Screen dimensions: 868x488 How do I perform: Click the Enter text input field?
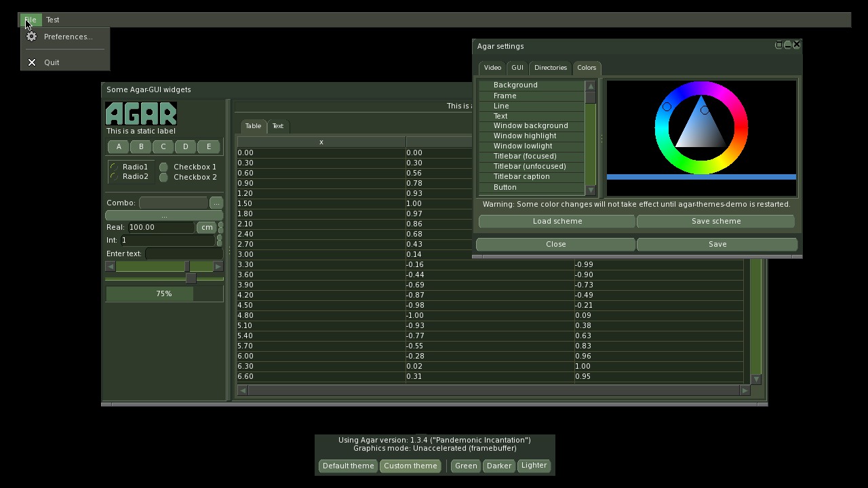pos(183,253)
